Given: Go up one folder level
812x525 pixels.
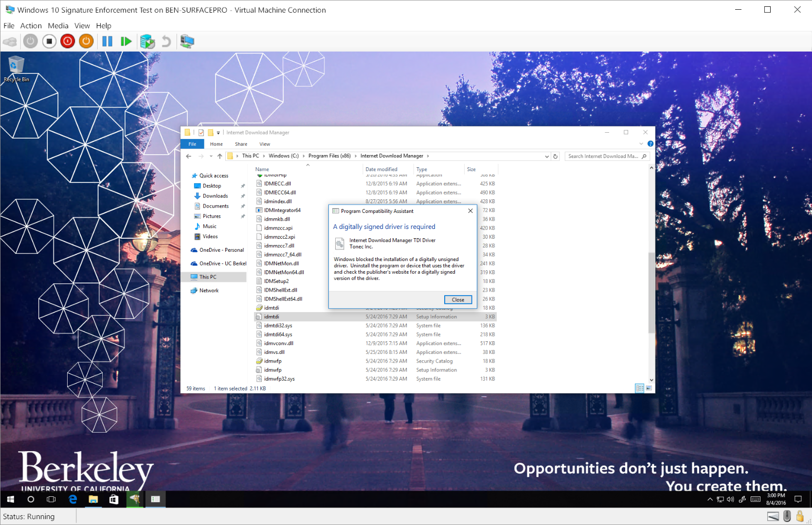Looking at the screenshot, I should click(x=220, y=156).
